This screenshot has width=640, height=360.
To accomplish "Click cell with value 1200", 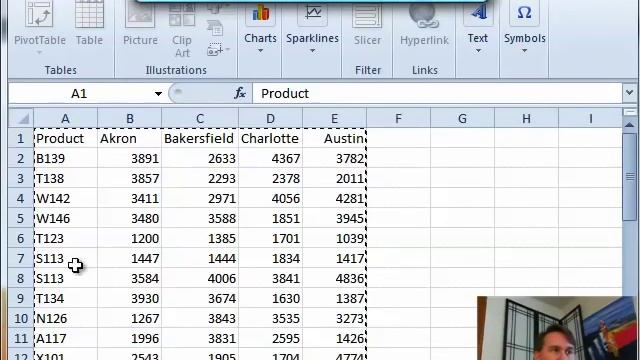I will [129, 238].
